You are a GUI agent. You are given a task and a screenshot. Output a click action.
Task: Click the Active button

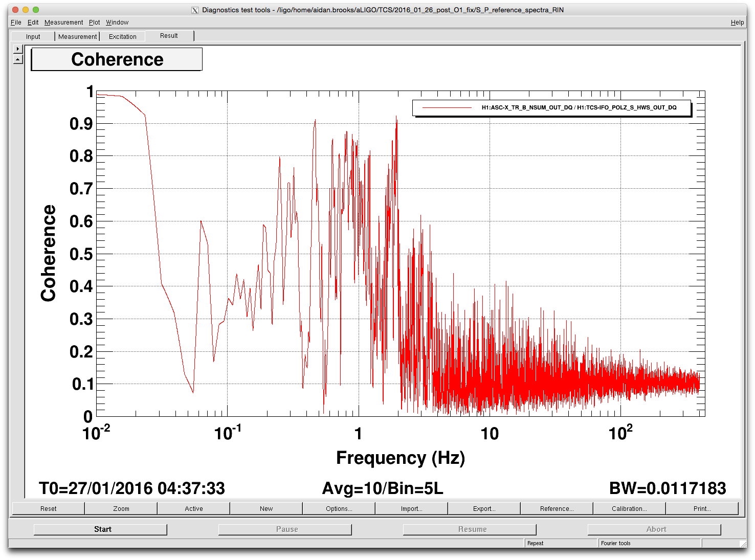tap(194, 508)
